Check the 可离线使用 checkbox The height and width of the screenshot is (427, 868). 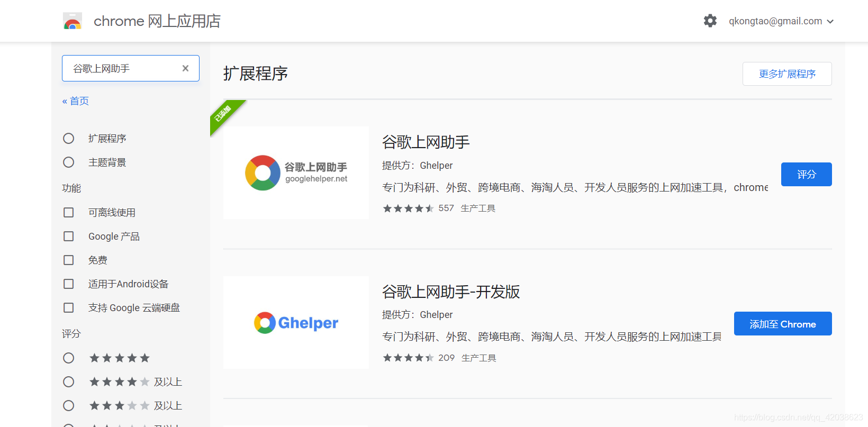click(x=69, y=213)
